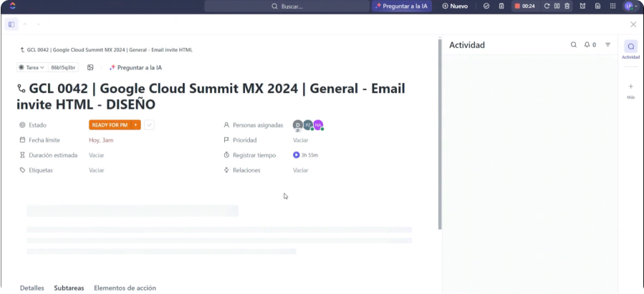This screenshot has height=294, width=644.
Task: Click the timer's circular-arrow refresh icon
Action: (547, 6)
